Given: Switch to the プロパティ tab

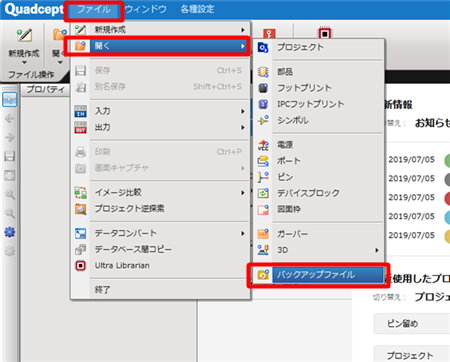Looking at the screenshot, I should click(45, 89).
